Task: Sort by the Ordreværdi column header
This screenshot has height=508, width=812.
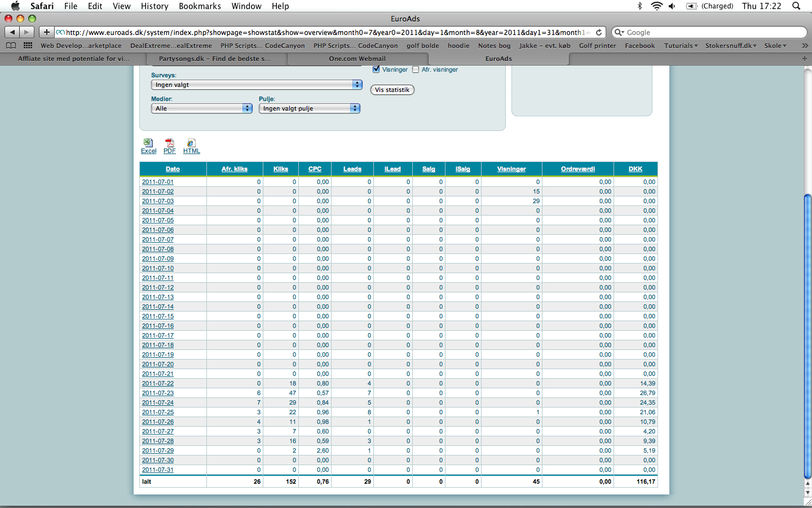Action: point(577,169)
